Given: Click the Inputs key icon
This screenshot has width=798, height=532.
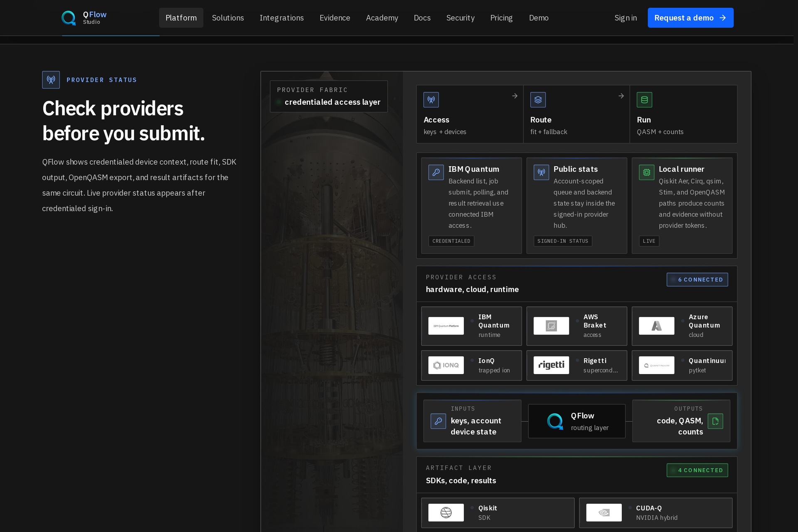Looking at the screenshot, I should (438, 421).
